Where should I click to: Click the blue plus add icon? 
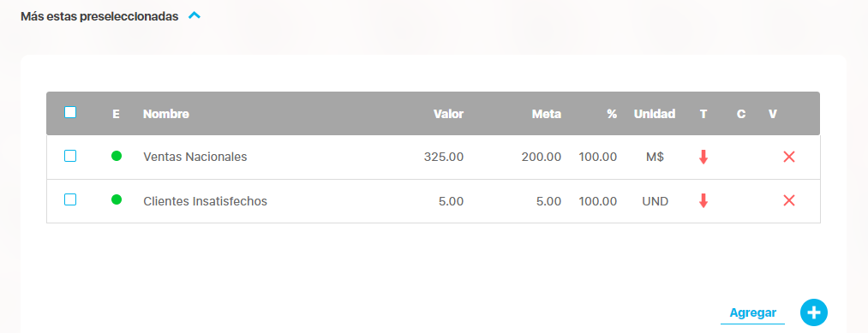(814, 313)
